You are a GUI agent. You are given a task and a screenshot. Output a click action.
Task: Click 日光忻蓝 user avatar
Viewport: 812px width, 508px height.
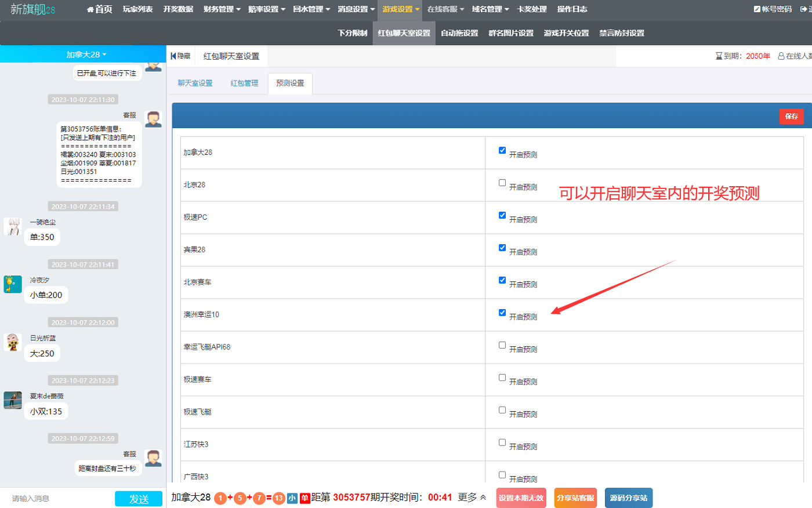point(13,342)
